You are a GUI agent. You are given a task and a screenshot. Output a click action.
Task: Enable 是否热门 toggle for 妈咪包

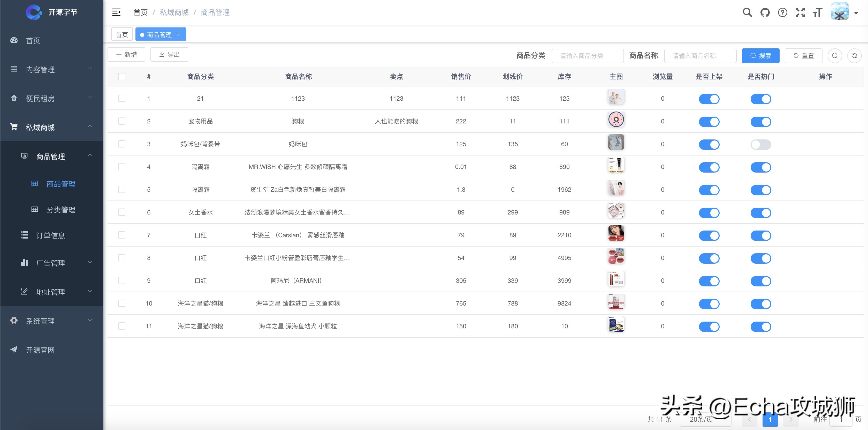(x=761, y=144)
